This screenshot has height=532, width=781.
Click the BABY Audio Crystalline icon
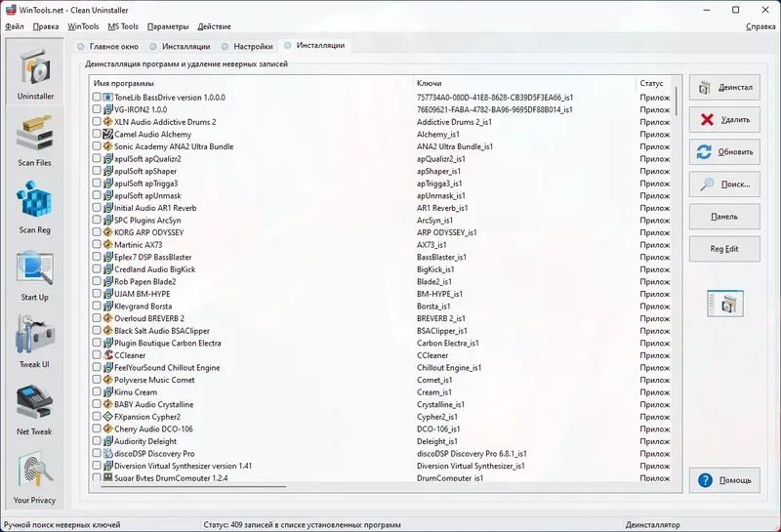107,404
